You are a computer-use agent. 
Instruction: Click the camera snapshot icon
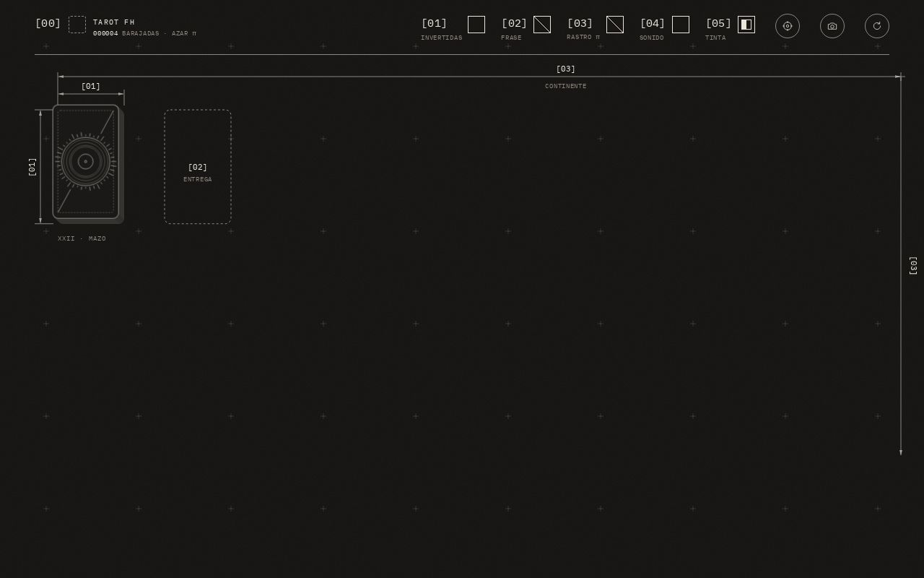(x=832, y=26)
